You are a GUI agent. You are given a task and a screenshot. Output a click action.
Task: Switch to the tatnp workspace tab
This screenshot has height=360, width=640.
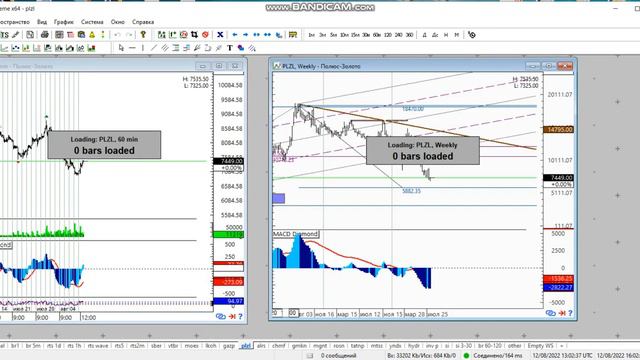pyautogui.click(x=358, y=346)
